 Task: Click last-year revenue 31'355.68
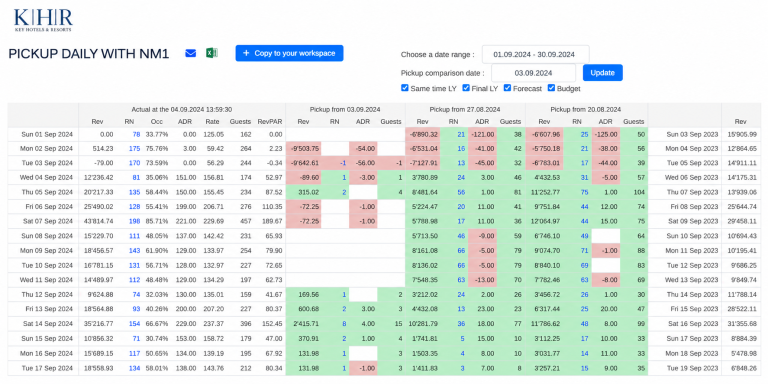(x=743, y=324)
